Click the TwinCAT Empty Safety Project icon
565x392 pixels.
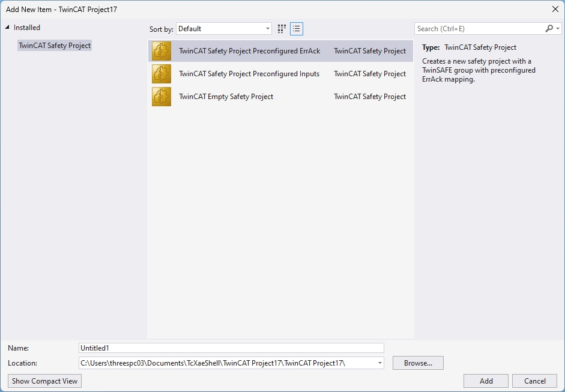click(x=162, y=97)
